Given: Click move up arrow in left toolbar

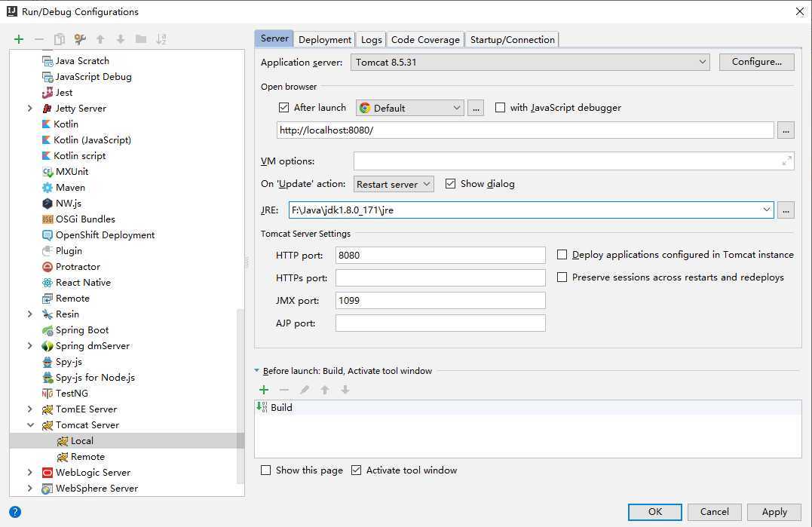Looking at the screenshot, I should pyautogui.click(x=100, y=39).
